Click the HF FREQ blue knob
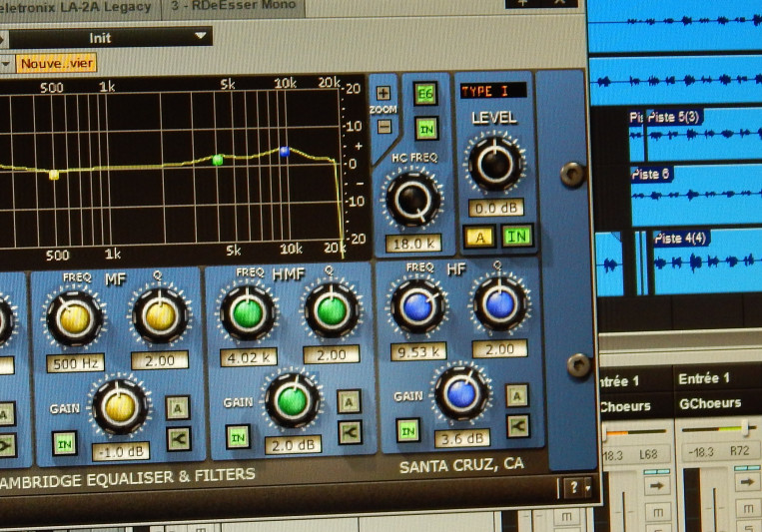 (417, 307)
